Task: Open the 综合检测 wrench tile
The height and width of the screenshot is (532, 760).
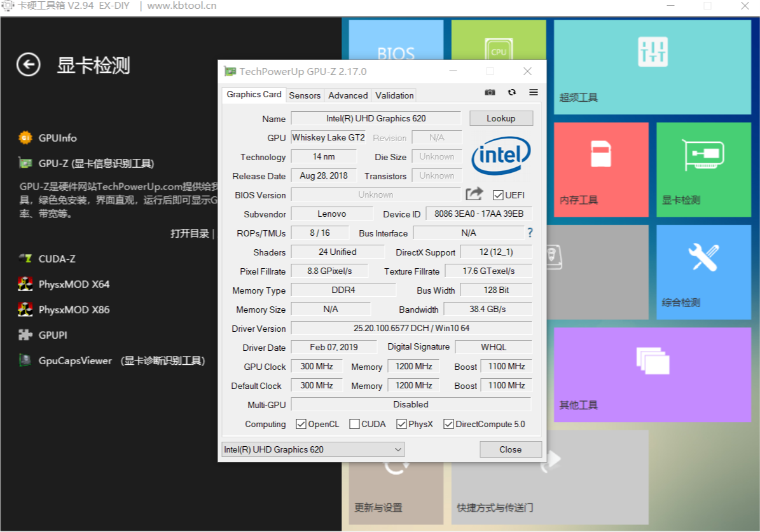Action: (x=704, y=272)
